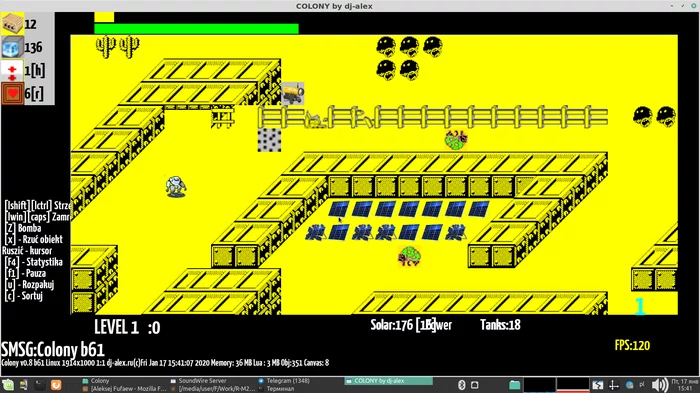Click the crate resource icon showing 12
700x393 pixels.
point(12,24)
